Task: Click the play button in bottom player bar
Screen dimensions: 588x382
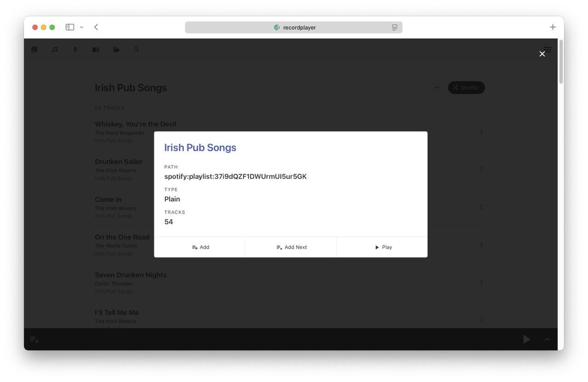Action: [527, 339]
